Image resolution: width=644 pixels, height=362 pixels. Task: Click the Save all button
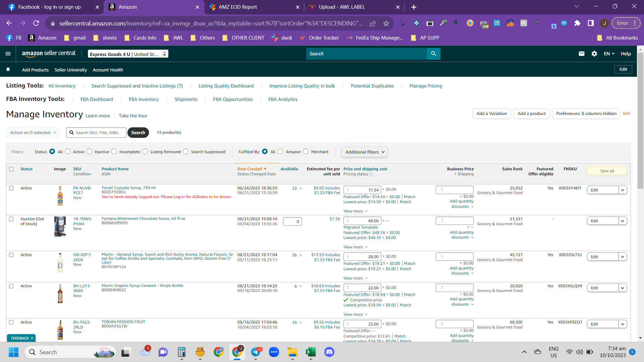607,171
